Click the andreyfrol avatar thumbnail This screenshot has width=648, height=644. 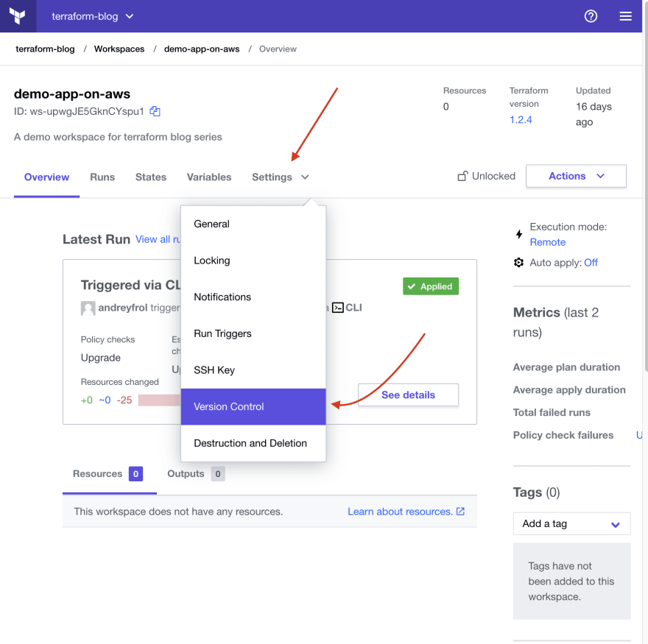point(88,308)
